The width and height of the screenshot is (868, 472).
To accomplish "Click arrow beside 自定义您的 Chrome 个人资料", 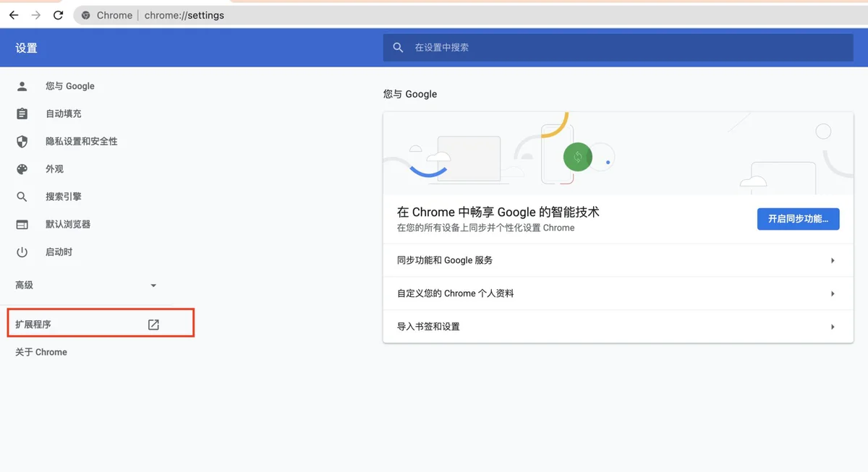I will tap(833, 293).
